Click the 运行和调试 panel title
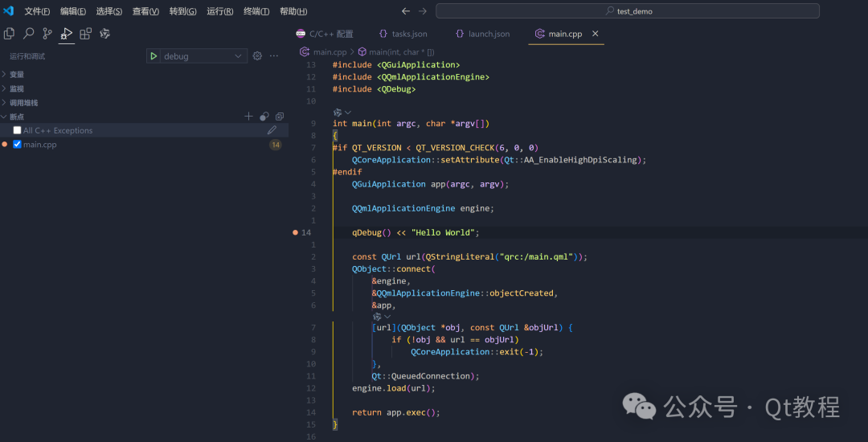 (x=27, y=56)
